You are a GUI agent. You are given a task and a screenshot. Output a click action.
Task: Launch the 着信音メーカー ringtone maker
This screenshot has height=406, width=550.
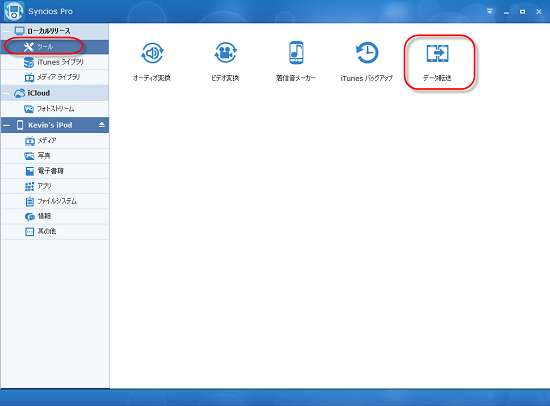click(296, 61)
